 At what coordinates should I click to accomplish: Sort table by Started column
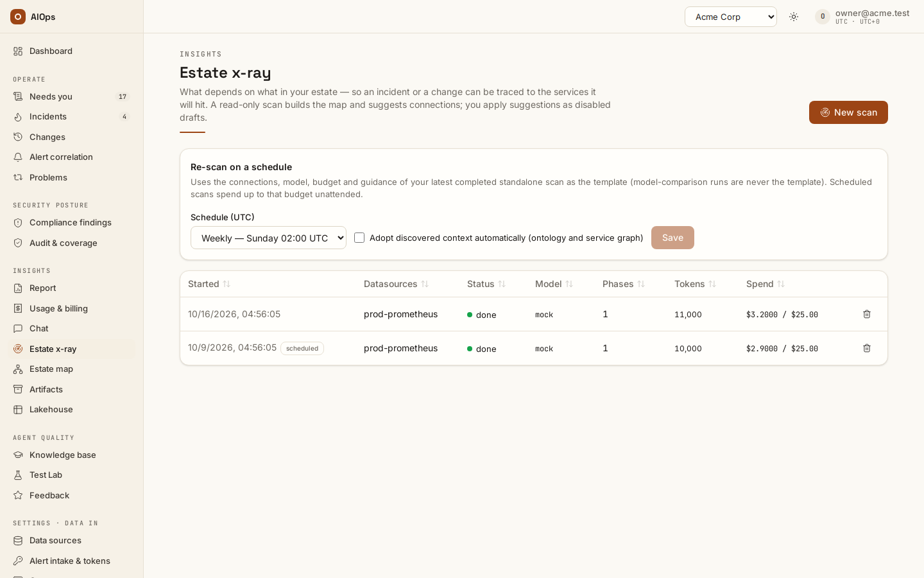[209, 284]
